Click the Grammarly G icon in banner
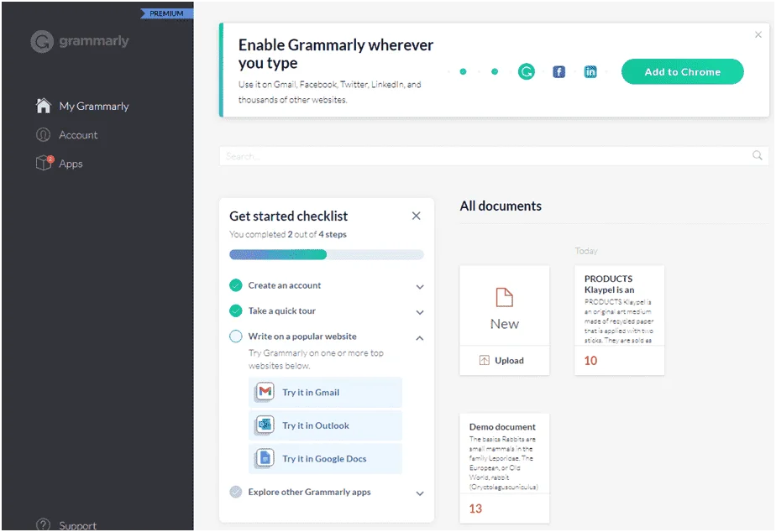Screen dimensions: 776x532 (526, 71)
